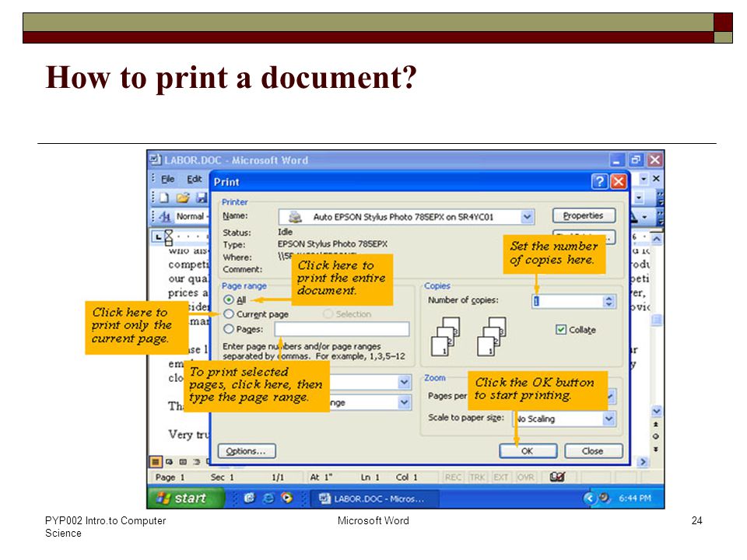Image resolution: width=747 pixels, height=560 pixels.
Task: Open toolbar options arrow next to document close
Action: 644,179
